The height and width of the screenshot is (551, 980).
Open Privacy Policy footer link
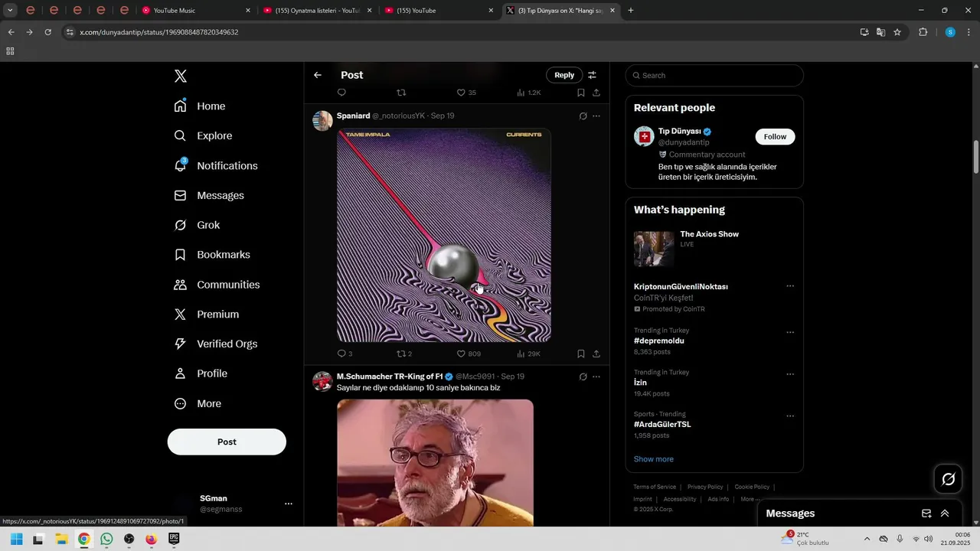(x=705, y=487)
